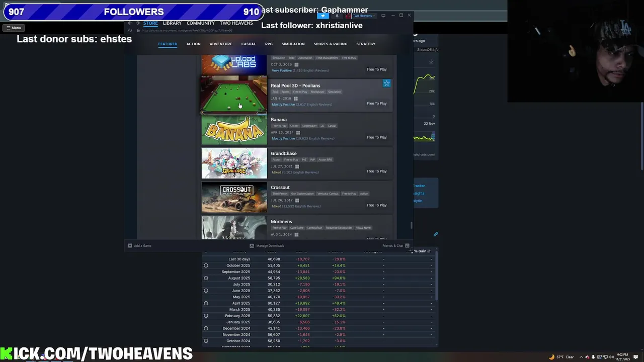
Task: Open the taskbar volume icon
Action: click(611, 357)
